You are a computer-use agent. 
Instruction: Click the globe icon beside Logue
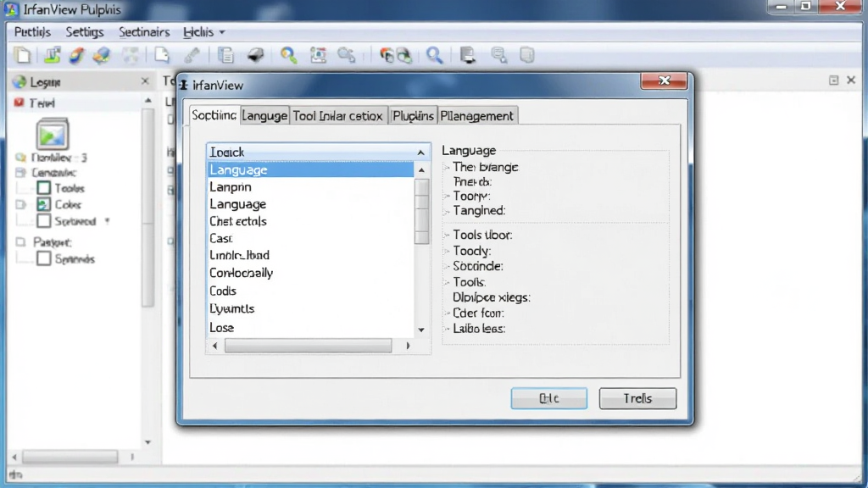coord(19,82)
